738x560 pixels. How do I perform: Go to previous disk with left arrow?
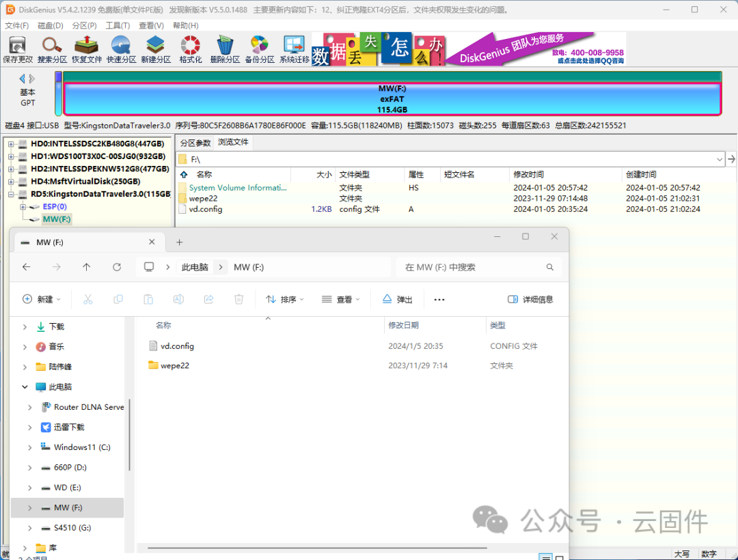click(22, 79)
